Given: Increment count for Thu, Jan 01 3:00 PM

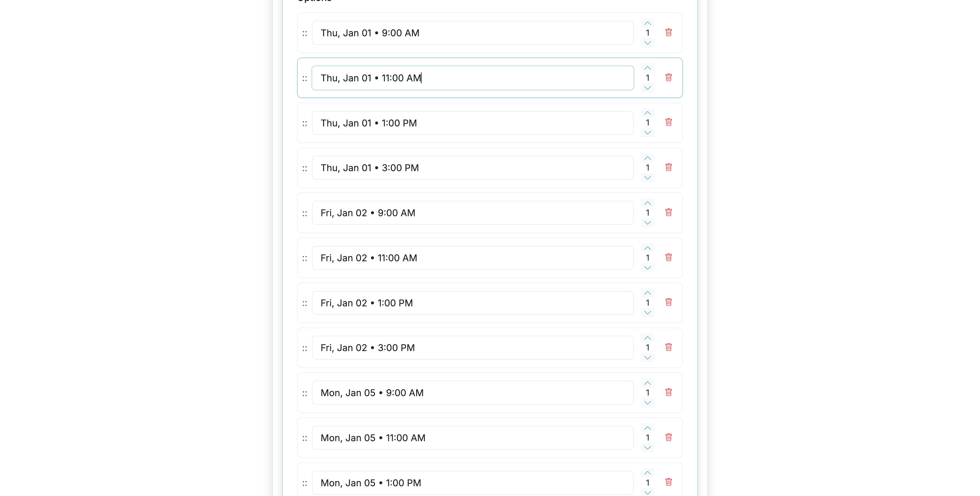Looking at the screenshot, I should point(647,158).
